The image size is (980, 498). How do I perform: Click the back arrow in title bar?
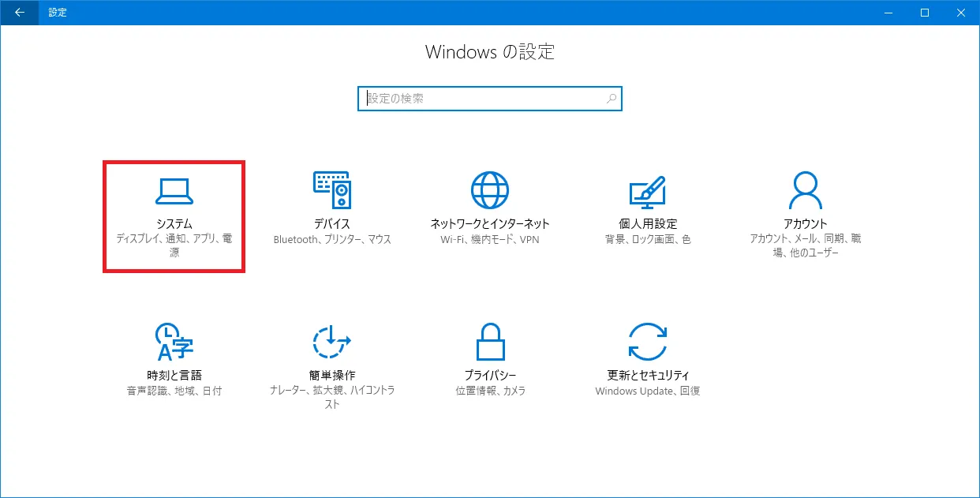tap(20, 13)
